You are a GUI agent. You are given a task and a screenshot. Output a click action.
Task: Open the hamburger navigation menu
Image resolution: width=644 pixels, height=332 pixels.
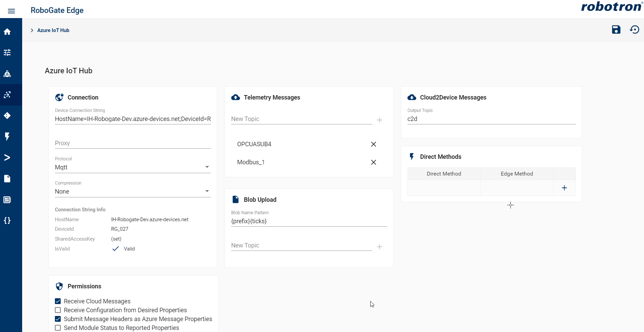tap(11, 11)
